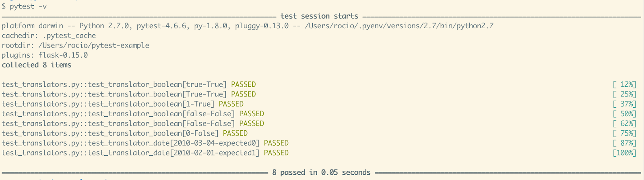
Task: Click PASSED status of boolean[1-True] test
Action: [x=231, y=104]
